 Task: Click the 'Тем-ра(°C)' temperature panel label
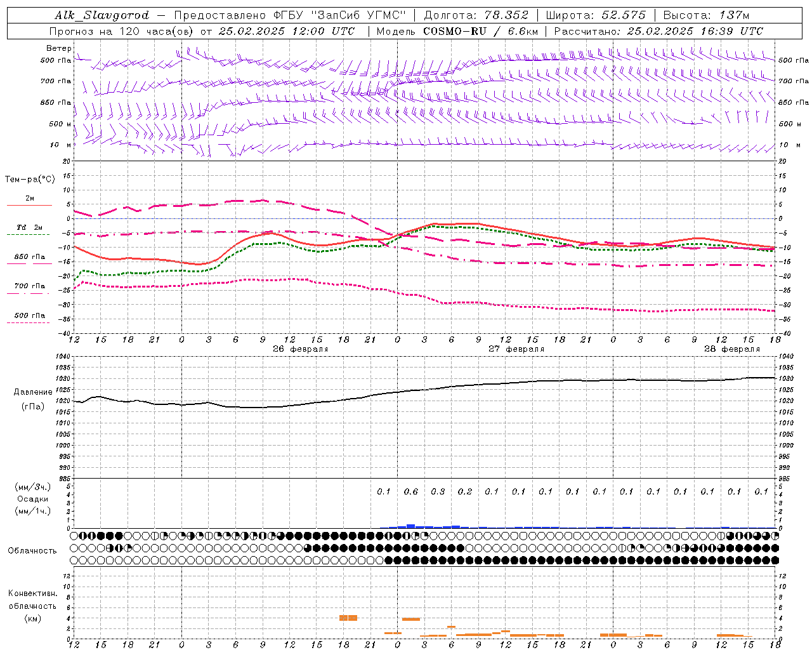[x=30, y=180]
